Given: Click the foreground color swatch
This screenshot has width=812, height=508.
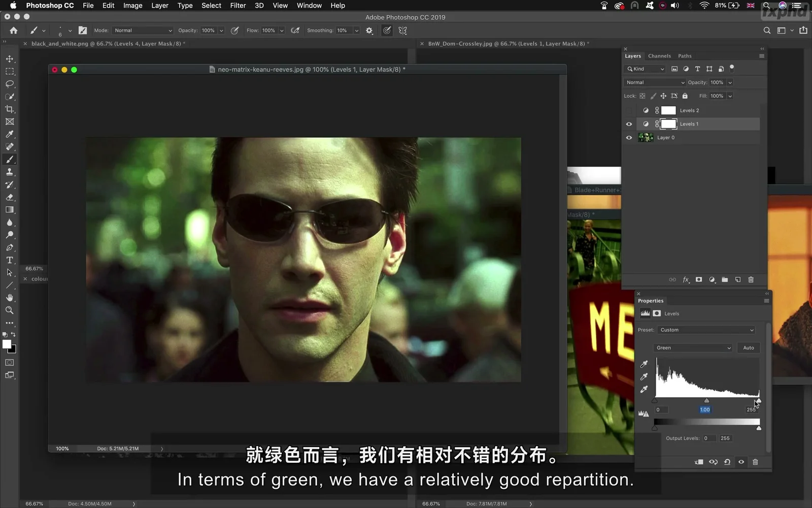Looking at the screenshot, I should [7, 344].
